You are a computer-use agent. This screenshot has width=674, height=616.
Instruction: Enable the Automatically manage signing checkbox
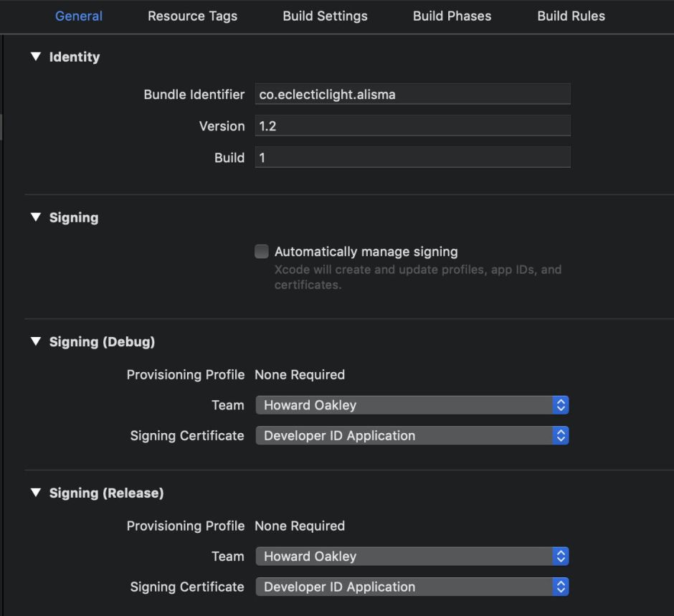pos(262,251)
